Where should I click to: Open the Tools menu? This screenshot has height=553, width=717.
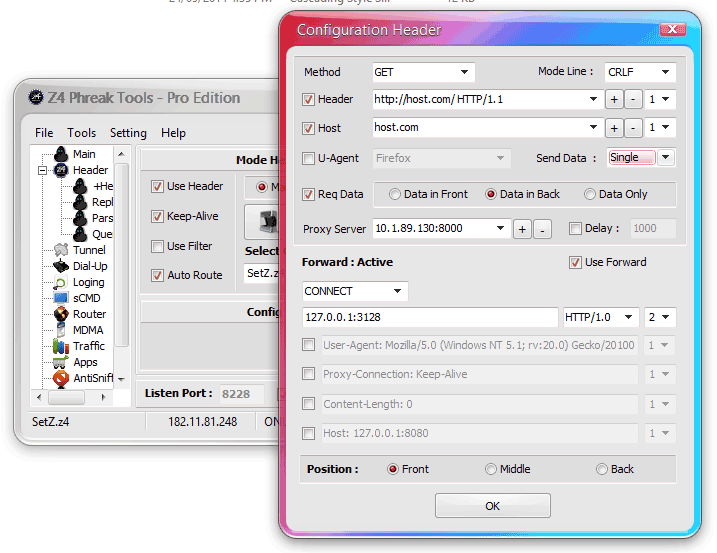tap(81, 133)
